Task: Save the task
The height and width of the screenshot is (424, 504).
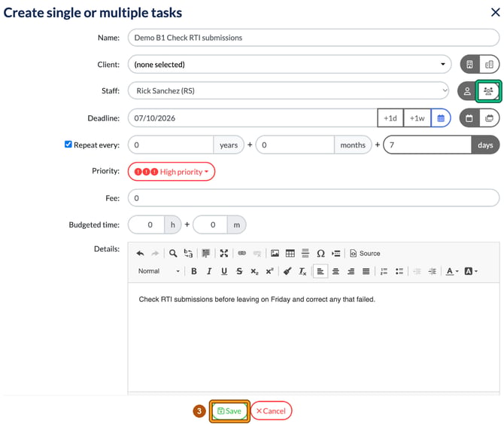Action: click(x=229, y=410)
